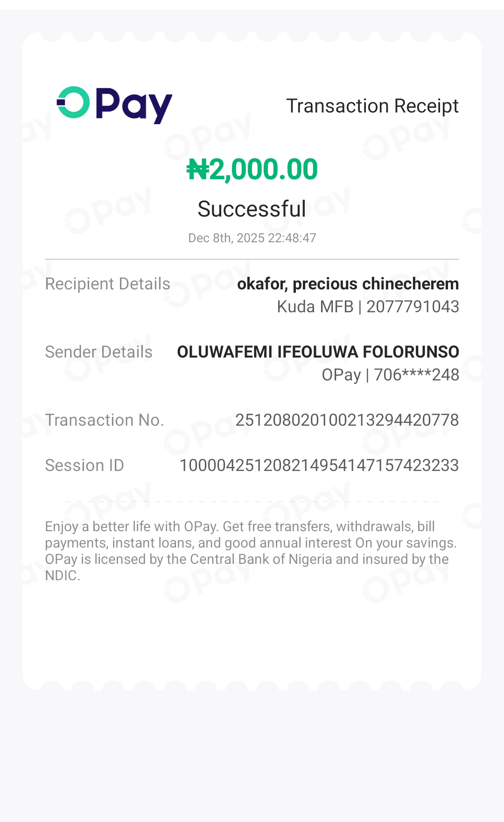Image resolution: width=504 pixels, height=822 pixels.
Task: Tap the Dec 8th, 2025 timestamp
Action: pyautogui.click(x=252, y=238)
